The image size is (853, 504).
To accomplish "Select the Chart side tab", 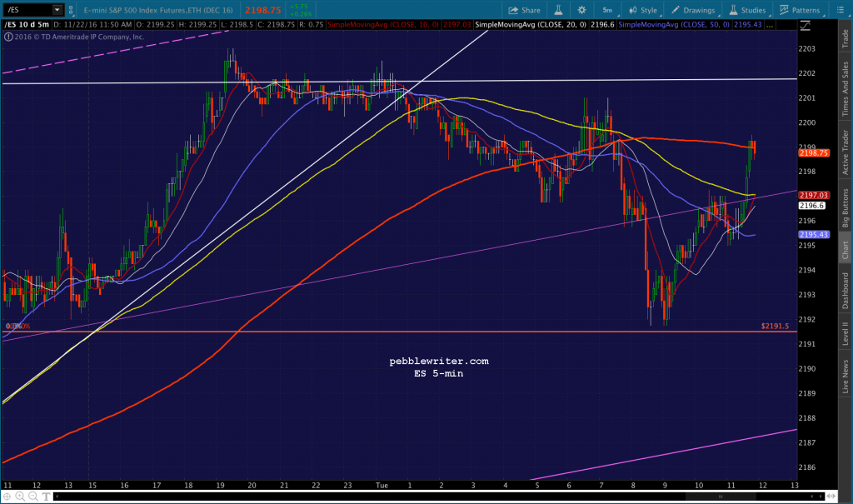I will pyautogui.click(x=845, y=250).
